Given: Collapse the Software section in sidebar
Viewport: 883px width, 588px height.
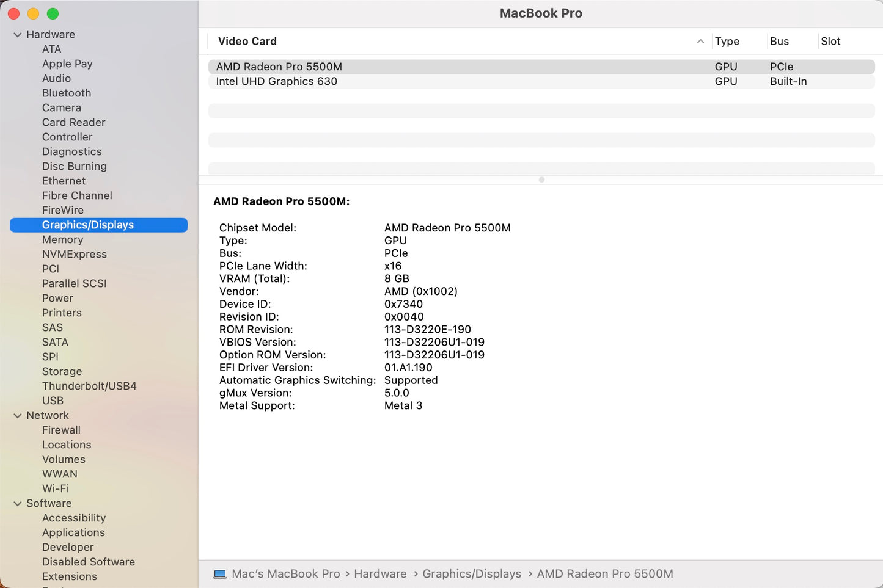Looking at the screenshot, I should 17,503.
